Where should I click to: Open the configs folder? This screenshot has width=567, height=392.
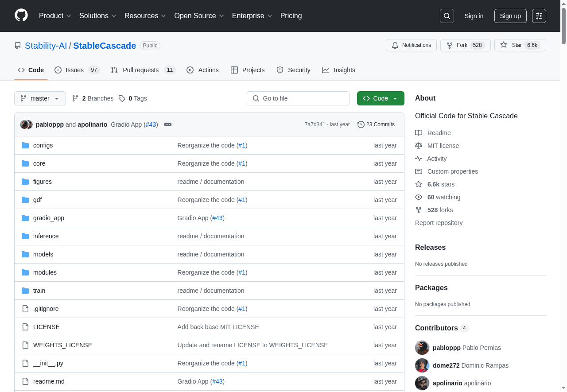[43, 145]
